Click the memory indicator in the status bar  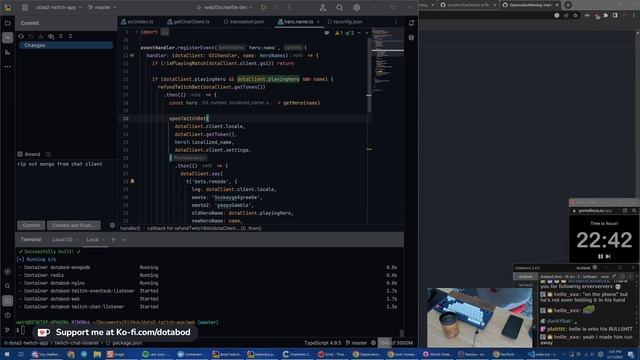tap(396, 343)
